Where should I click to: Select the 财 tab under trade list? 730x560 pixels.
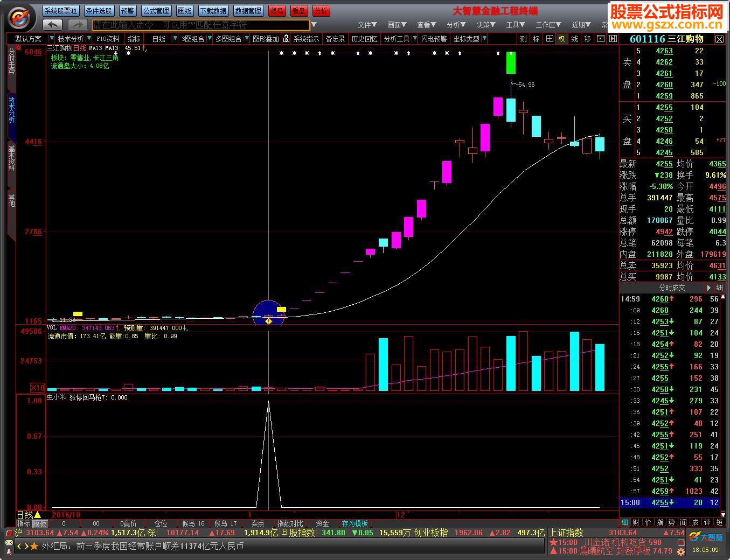(x=636, y=522)
